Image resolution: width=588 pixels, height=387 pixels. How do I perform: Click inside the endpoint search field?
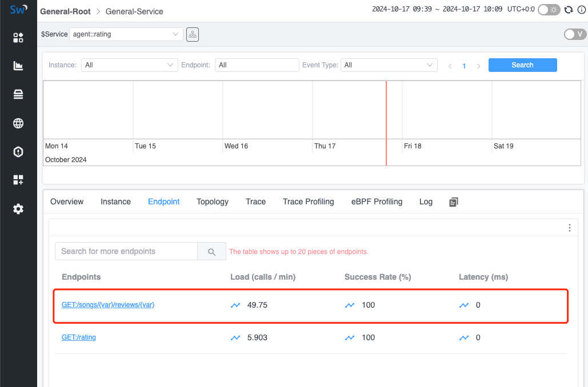126,251
